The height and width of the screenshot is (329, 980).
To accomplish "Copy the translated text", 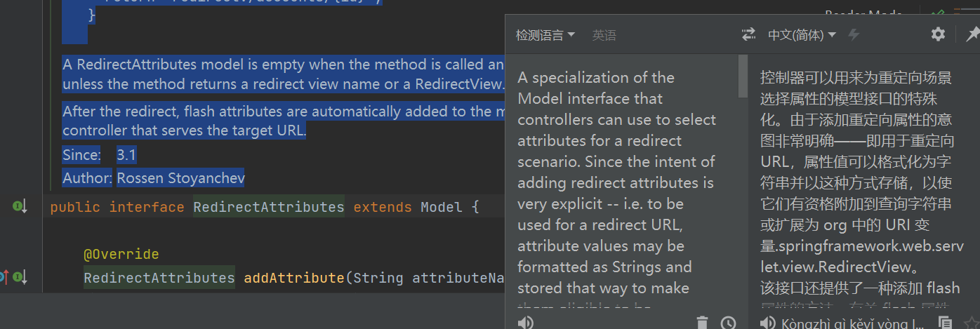I will 945,322.
